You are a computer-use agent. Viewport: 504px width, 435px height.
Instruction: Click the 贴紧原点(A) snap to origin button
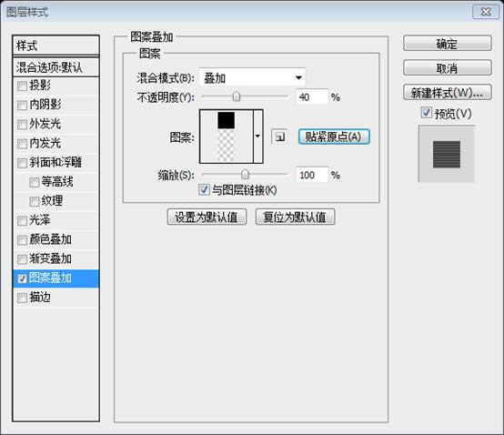(x=334, y=137)
